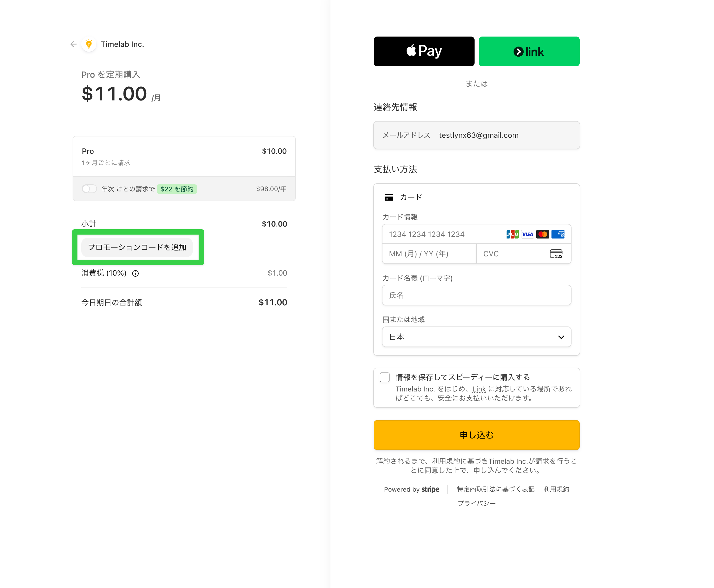Toggle annual billing switch to save $22

coord(89,189)
